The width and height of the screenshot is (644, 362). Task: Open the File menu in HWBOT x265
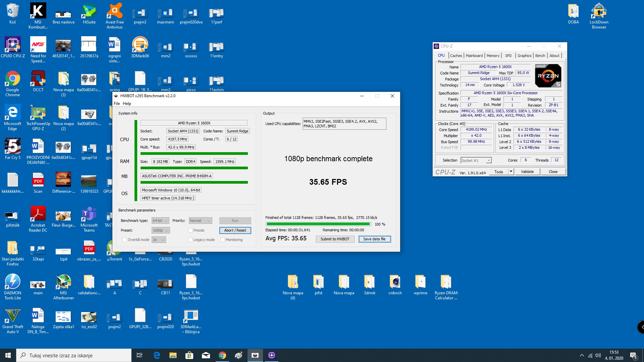coord(117,104)
